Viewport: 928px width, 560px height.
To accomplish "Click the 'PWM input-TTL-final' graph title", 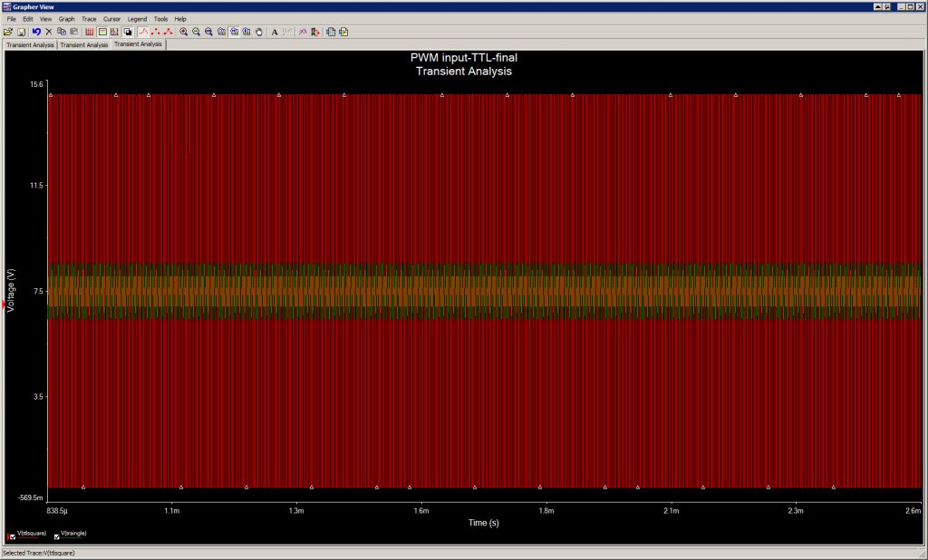I will tap(464, 57).
